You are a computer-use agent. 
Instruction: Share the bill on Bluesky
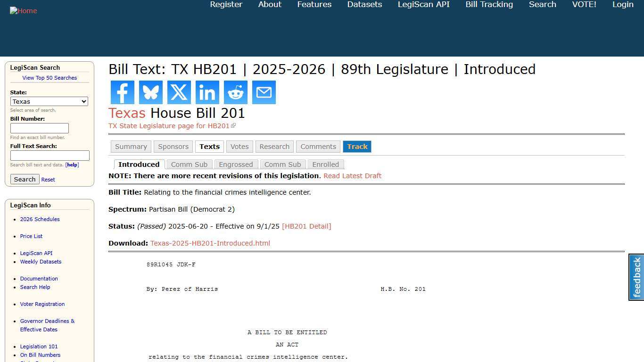click(150, 92)
